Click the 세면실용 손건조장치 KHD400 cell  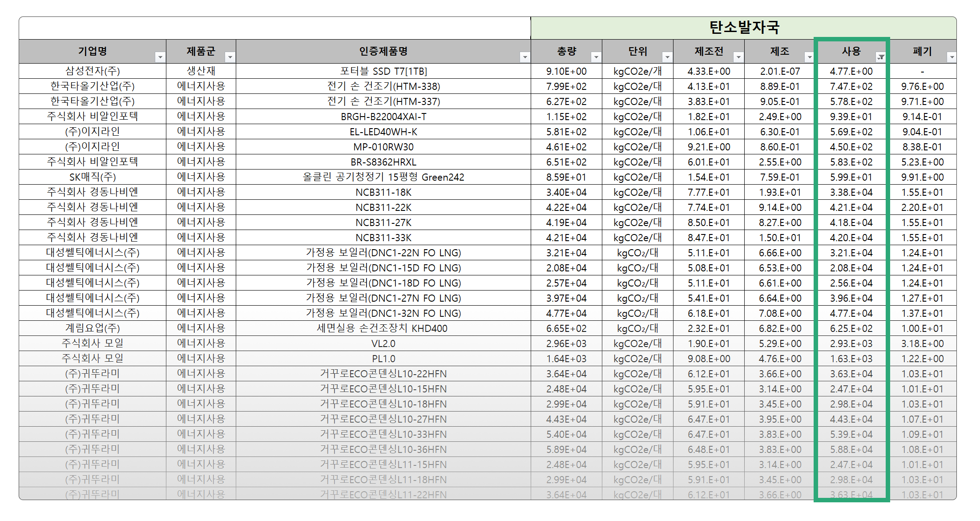point(383,328)
